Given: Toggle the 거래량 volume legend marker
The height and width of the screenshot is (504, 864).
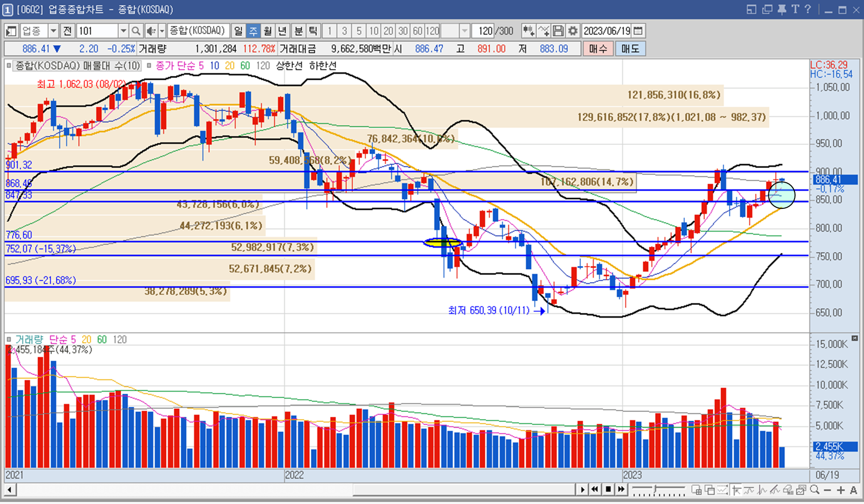Looking at the screenshot, I should (x=9, y=339).
